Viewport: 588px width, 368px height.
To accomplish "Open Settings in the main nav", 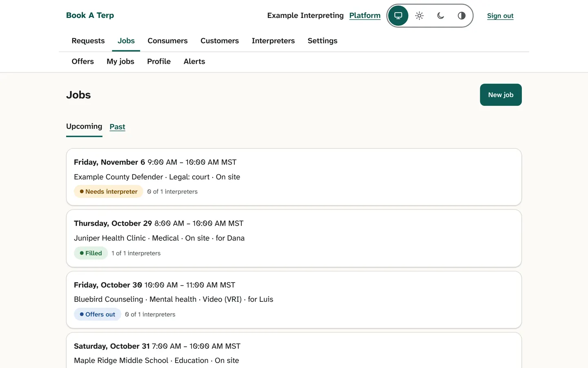I will coord(323,41).
